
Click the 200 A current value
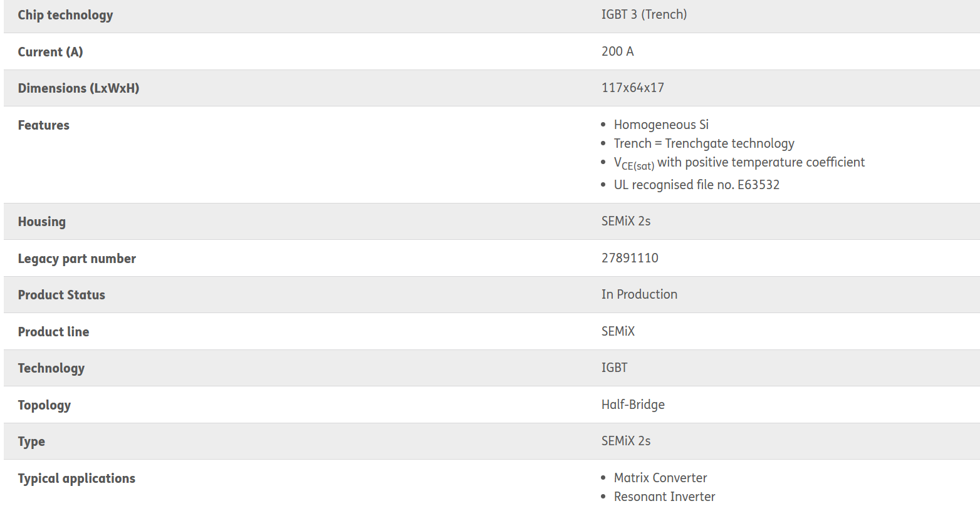pos(617,51)
